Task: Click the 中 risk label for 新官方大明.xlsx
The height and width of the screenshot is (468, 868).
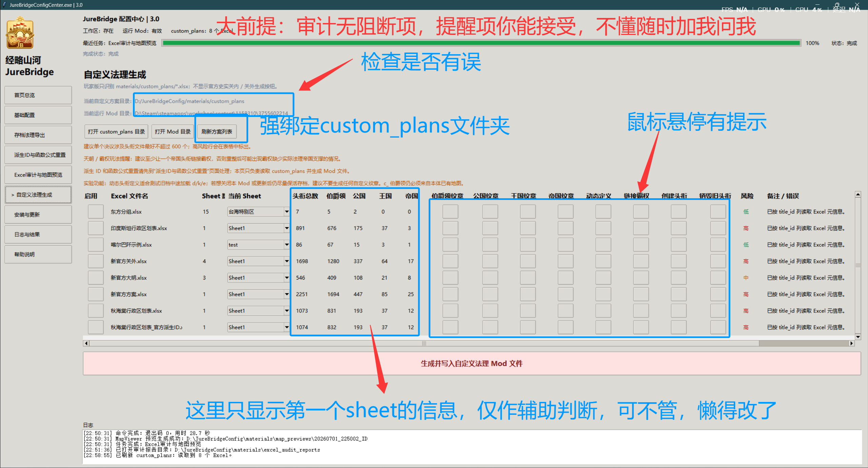Action: [746, 278]
